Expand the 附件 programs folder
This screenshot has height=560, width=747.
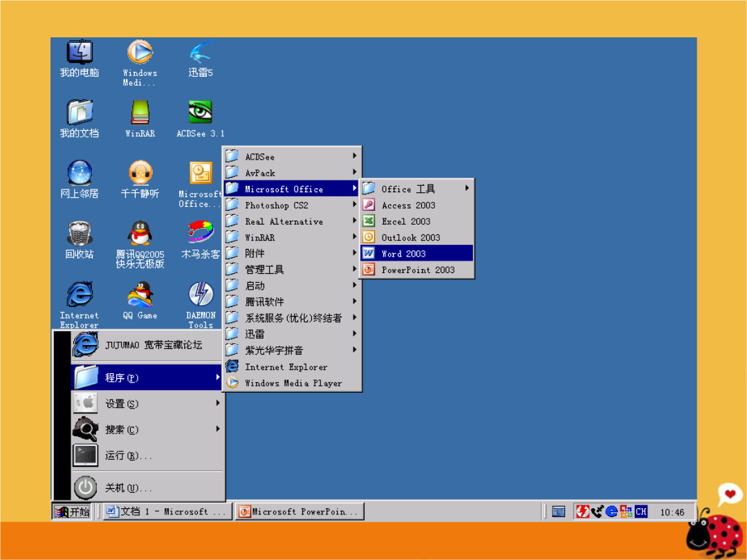(x=292, y=253)
